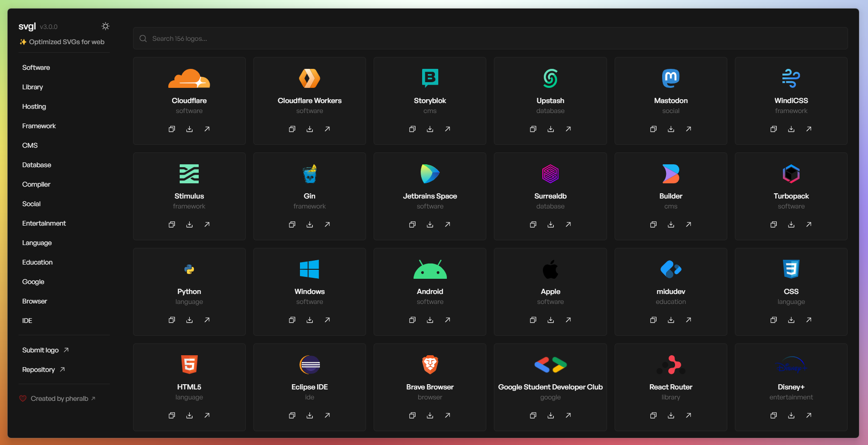Image resolution: width=868 pixels, height=445 pixels.
Task: Download the Builder logo
Action: (671, 225)
